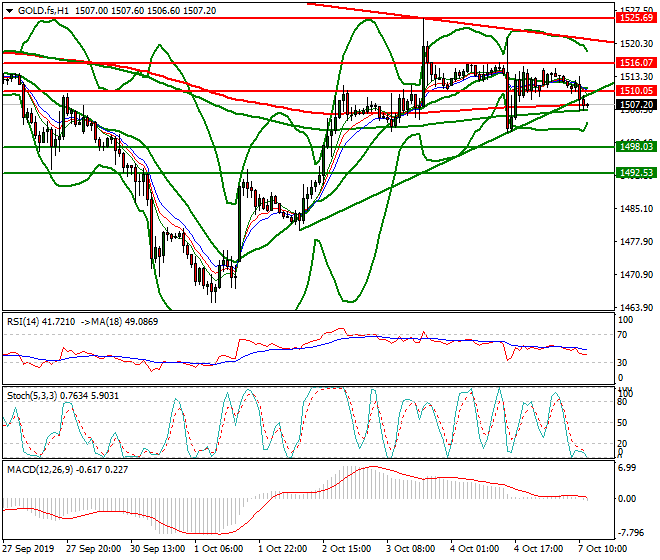Click the 1477.90 price scale value
The height and width of the screenshot is (560, 660).
pyautogui.click(x=636, y=242)
